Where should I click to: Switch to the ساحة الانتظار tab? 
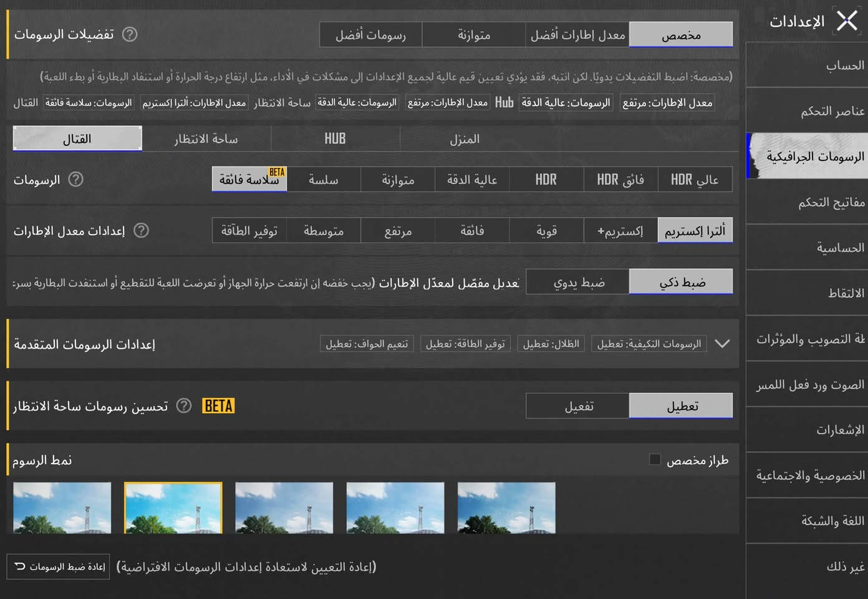(x=206, y=139)
